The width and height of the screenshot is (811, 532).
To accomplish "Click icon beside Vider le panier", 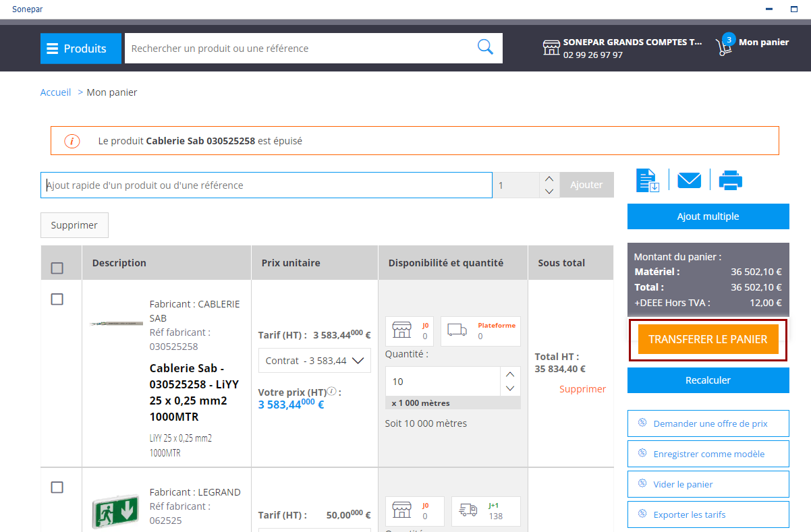I will pos(642,483).
